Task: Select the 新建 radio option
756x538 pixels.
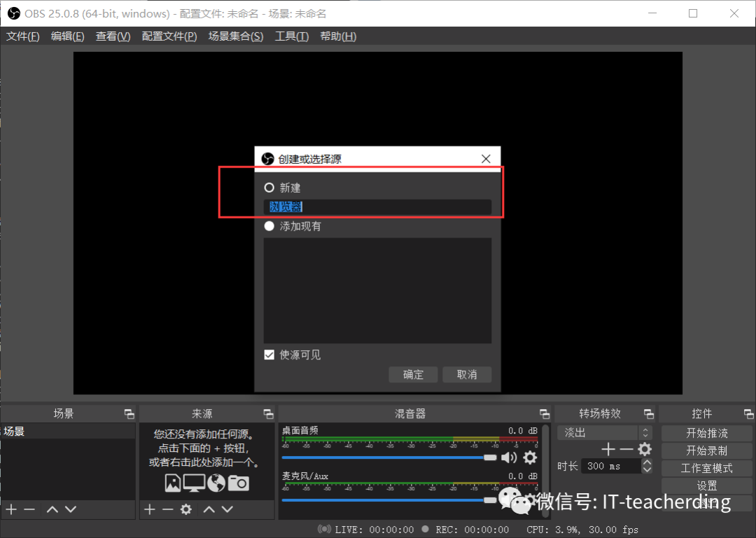Action: (269, 188)
